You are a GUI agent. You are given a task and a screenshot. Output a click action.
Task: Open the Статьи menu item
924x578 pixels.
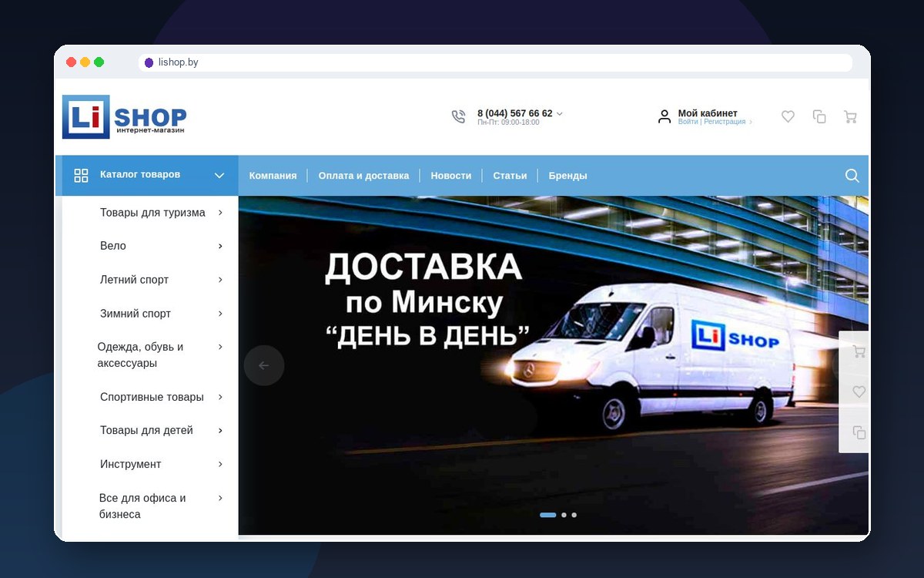click(510, 176)
